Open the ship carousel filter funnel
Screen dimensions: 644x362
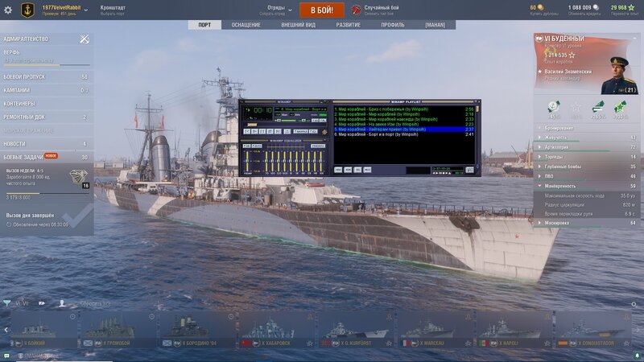tap(7, 303)
